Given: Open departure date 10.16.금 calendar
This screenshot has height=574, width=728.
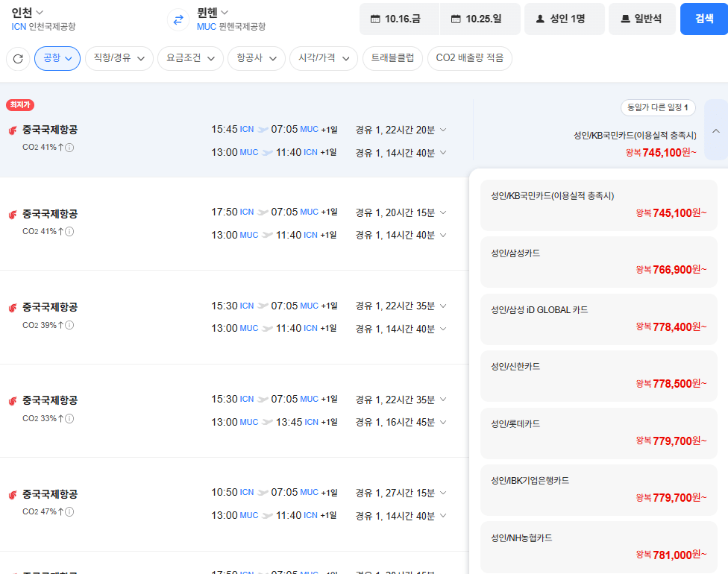Looking at the screenshot, I should 399,19.
